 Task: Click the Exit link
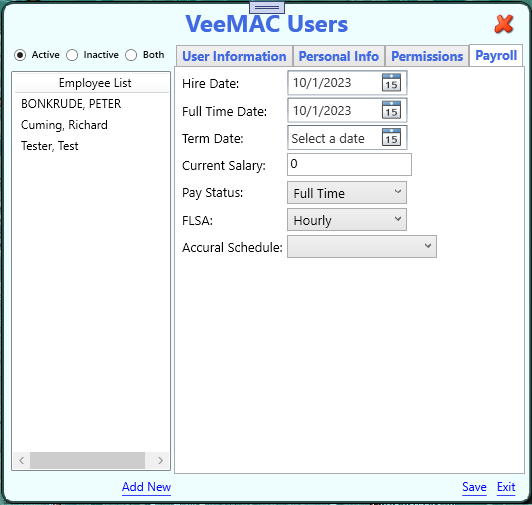tap(506, 487)
